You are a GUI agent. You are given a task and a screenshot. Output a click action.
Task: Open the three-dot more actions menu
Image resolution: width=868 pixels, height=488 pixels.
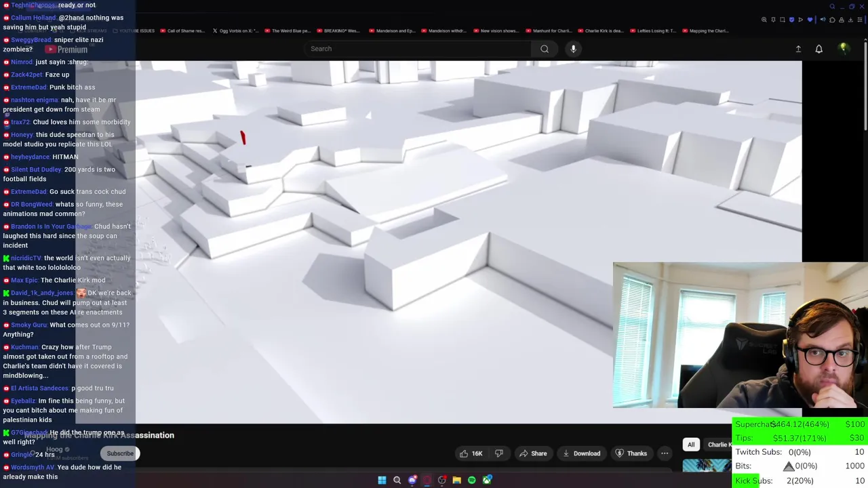pyautogui.click(x=665, y=453)
